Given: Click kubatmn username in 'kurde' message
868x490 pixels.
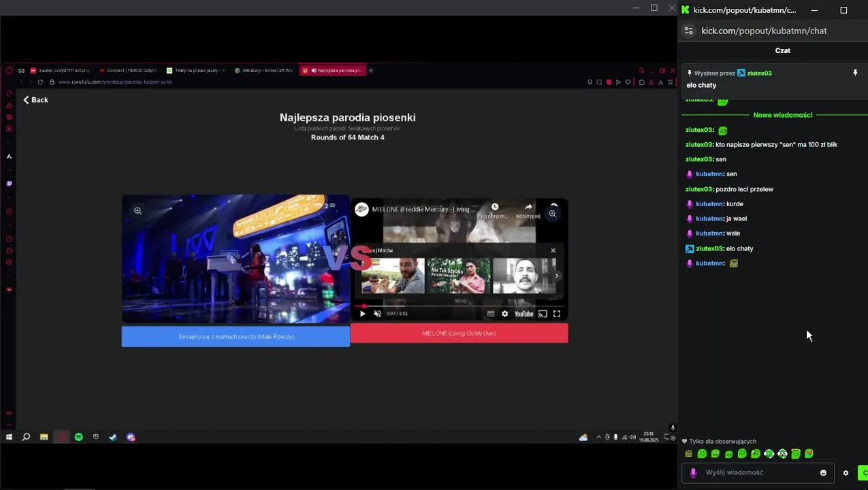Looking at the screenshot, I should click(709, 203).
